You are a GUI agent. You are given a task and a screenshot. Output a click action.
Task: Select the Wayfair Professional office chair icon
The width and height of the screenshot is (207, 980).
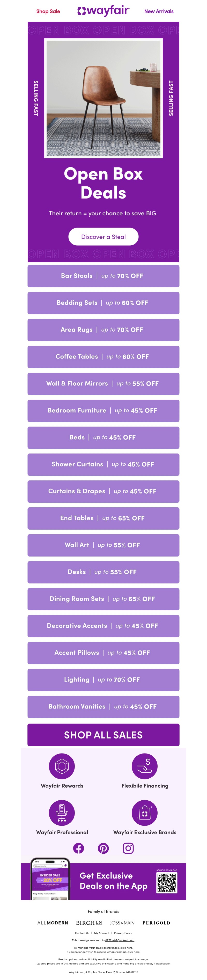point(62,813)
